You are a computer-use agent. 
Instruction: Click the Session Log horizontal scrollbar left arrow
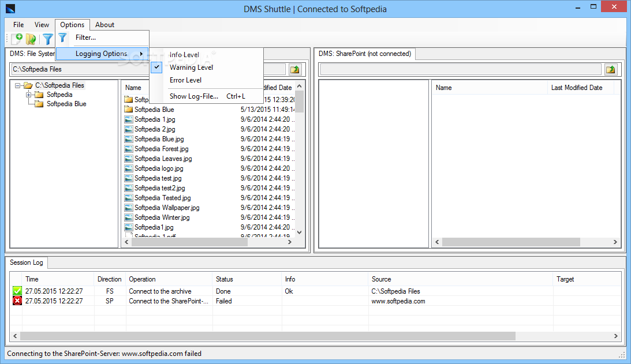pos(15,336)
